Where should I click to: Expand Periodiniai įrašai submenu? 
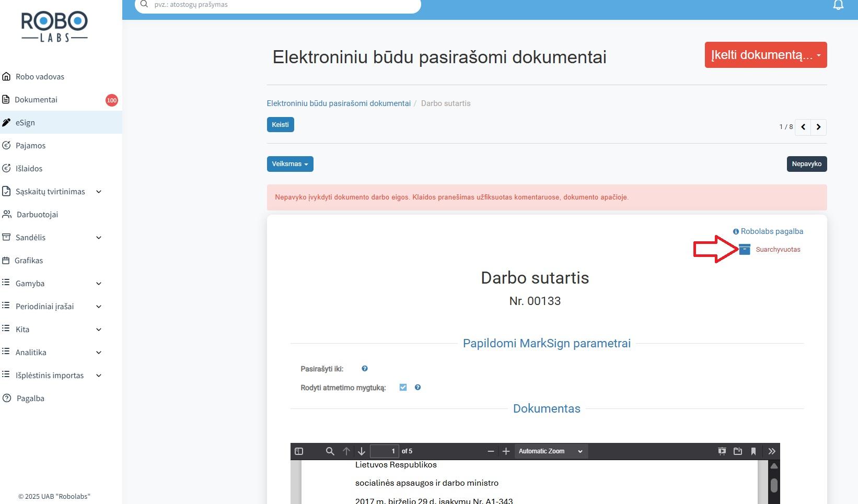click(99, 307)
